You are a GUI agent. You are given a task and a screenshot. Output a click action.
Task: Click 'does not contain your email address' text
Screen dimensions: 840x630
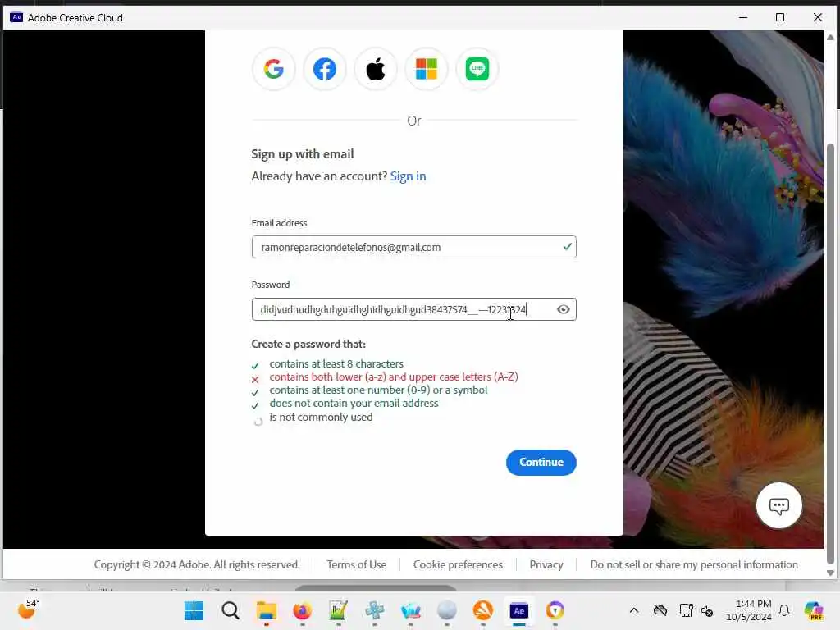tap(354, 403)
